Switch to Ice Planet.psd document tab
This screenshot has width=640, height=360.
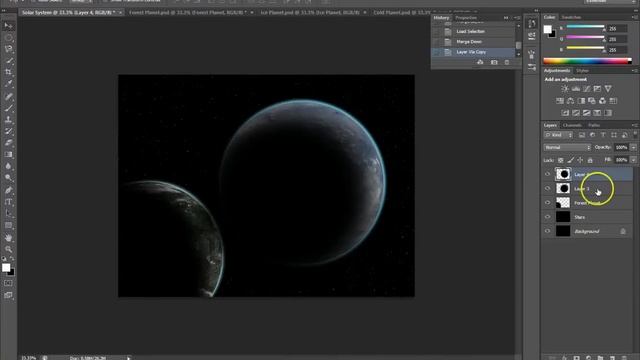(x=310, y=13)
